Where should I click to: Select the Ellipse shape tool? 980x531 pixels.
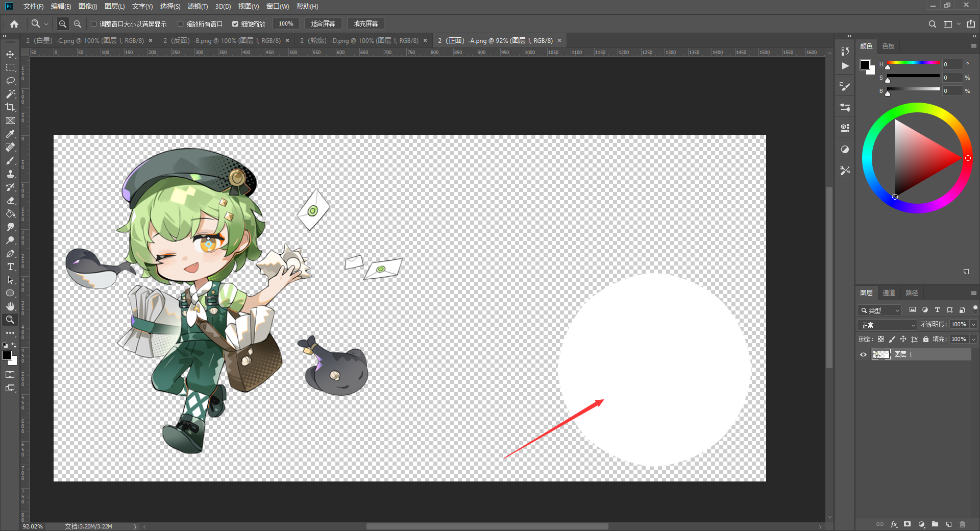click(x=10, y=293)
